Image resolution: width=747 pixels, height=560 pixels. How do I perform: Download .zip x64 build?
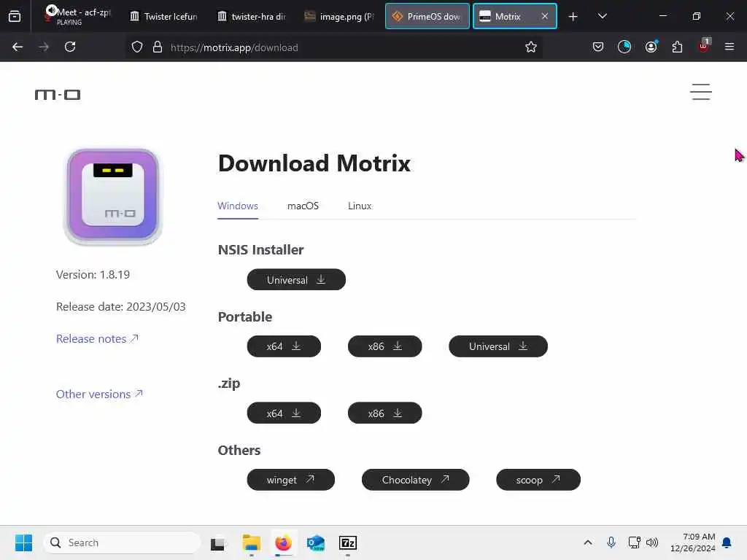click(x=284, y=413)
